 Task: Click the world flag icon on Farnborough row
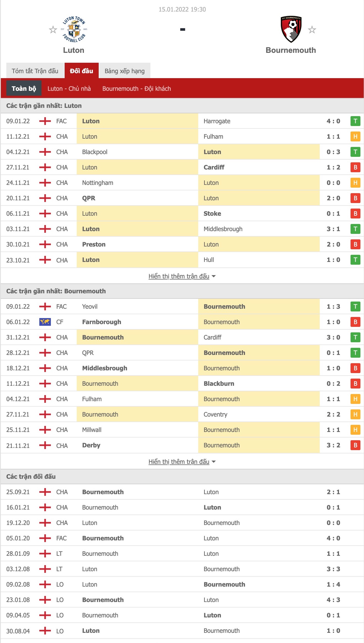point(45,322)
